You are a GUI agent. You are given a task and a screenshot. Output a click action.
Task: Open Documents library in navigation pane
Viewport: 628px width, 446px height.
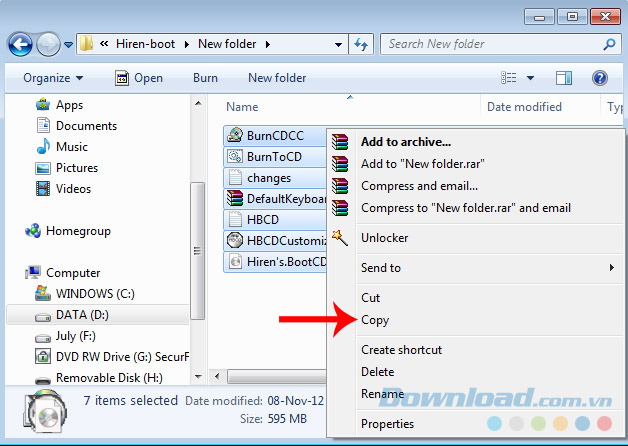[x=86, y=126]
